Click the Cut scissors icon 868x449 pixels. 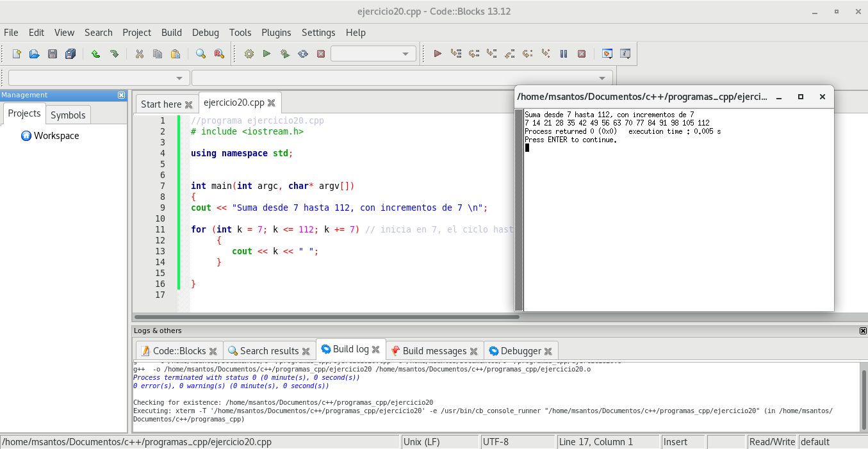(139, 54)
